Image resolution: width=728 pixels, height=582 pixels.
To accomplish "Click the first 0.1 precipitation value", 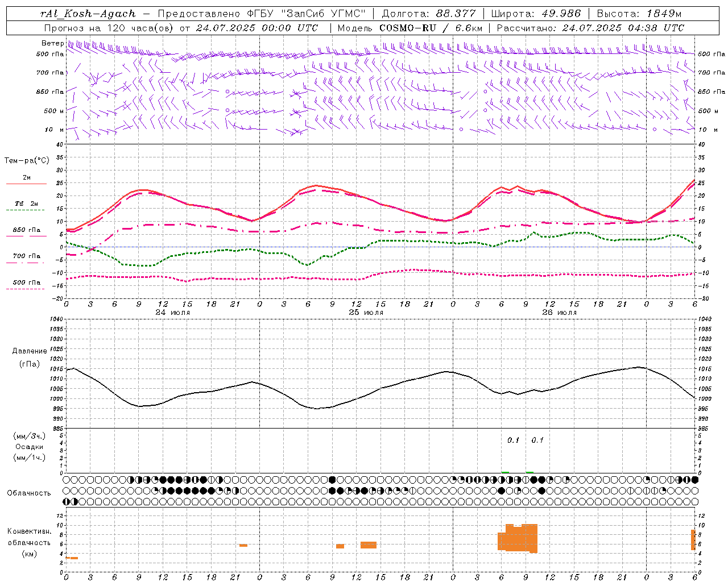I will tap(514, 440).
